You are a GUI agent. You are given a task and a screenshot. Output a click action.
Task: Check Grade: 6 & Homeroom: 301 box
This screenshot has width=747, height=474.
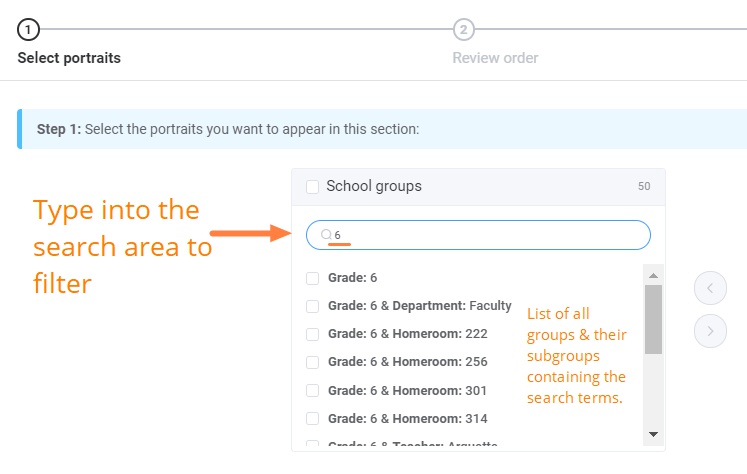313,390
